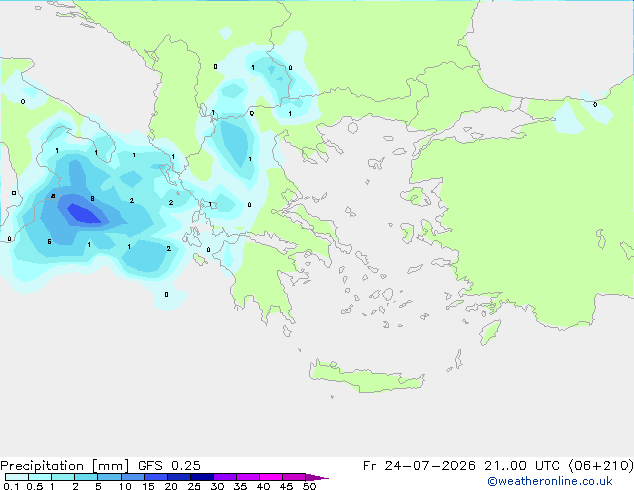The image size is (634, 490).
Task: Select the 35–40 mm legend color box
Action: [248, 477]
